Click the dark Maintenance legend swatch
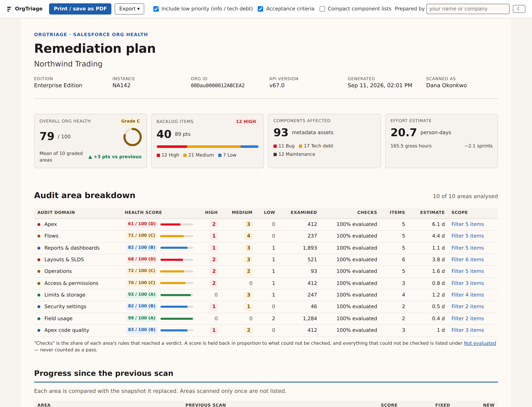This screenshot has height=407, width=532. coord(275,154)
